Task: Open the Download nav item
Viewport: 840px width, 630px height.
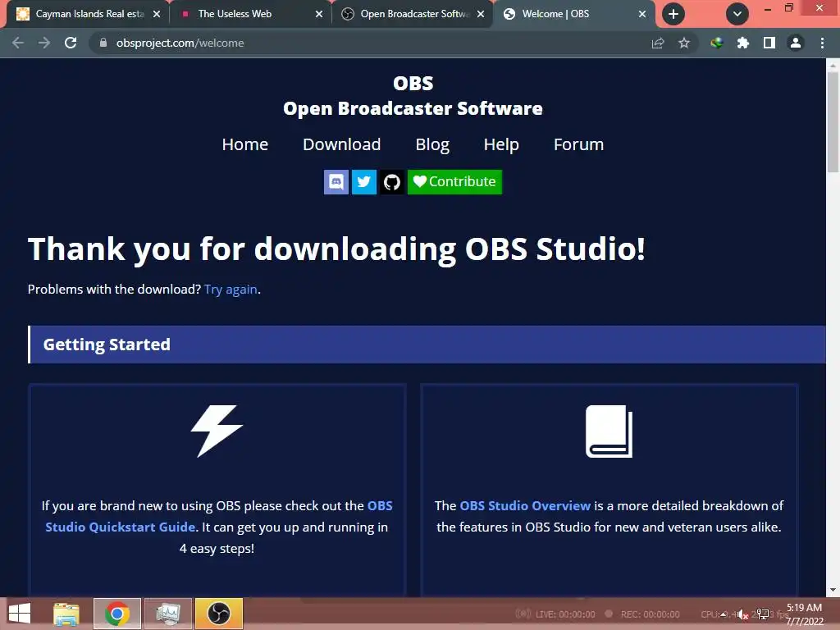Action: click(342, 144)
